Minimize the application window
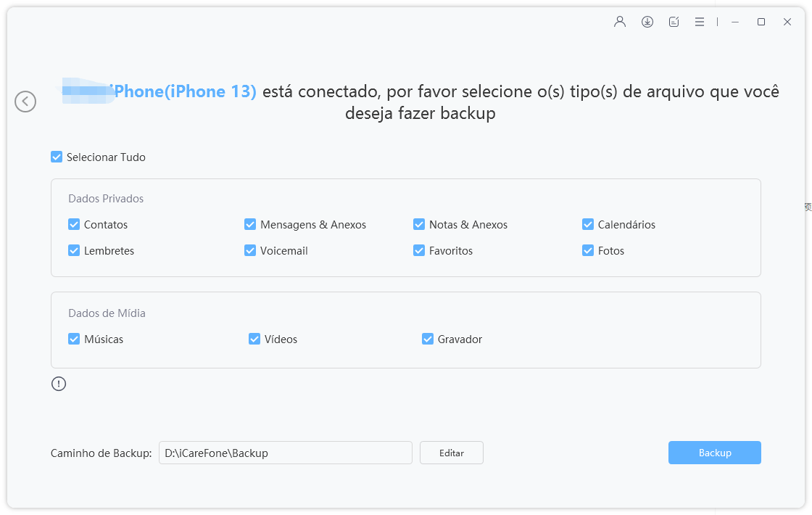Screen dimensions: 812x515 pyautogui.click(x=735, y=22)
